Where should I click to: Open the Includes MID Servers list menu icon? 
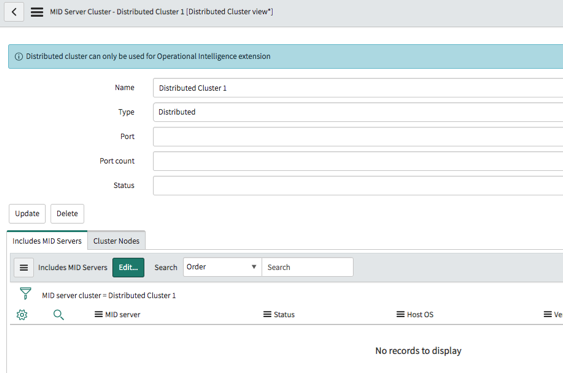(24, 267)
